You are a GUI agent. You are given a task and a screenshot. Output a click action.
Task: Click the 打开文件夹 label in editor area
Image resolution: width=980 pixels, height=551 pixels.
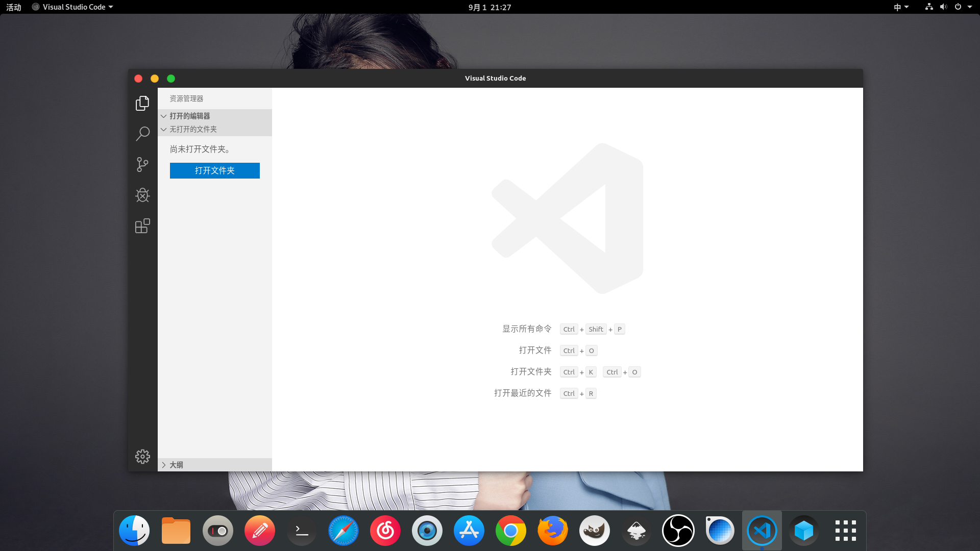pyautogui.click(x=531, y=371)
